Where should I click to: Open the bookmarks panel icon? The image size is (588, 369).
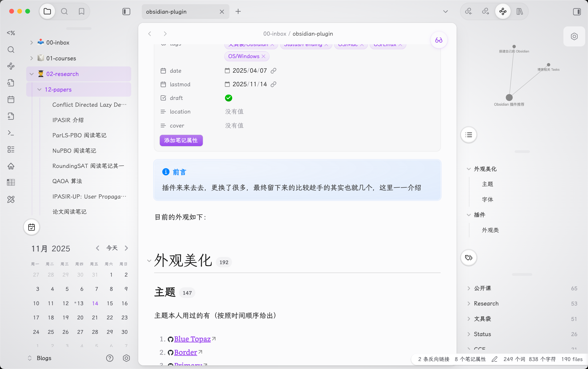point(81,11)
